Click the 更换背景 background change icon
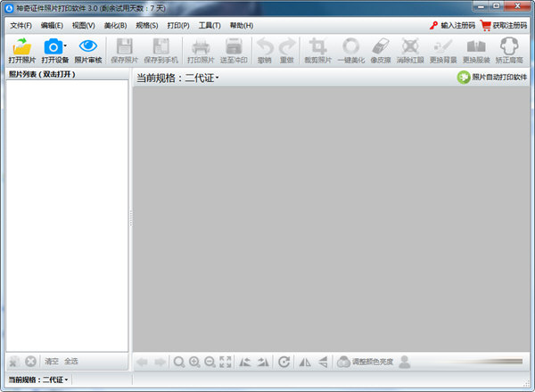The width and height of the screenshot is (535, 392). pos(443,46)
